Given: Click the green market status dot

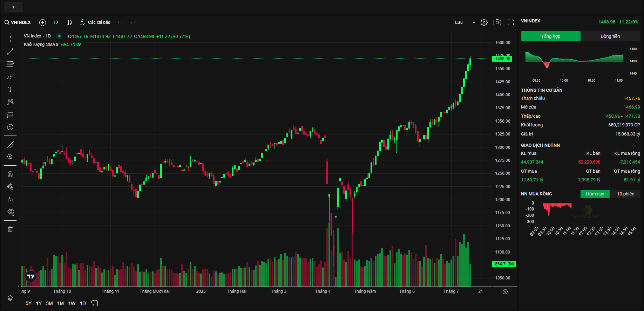Looking at the screenshot, I should [x=59, y=36].
